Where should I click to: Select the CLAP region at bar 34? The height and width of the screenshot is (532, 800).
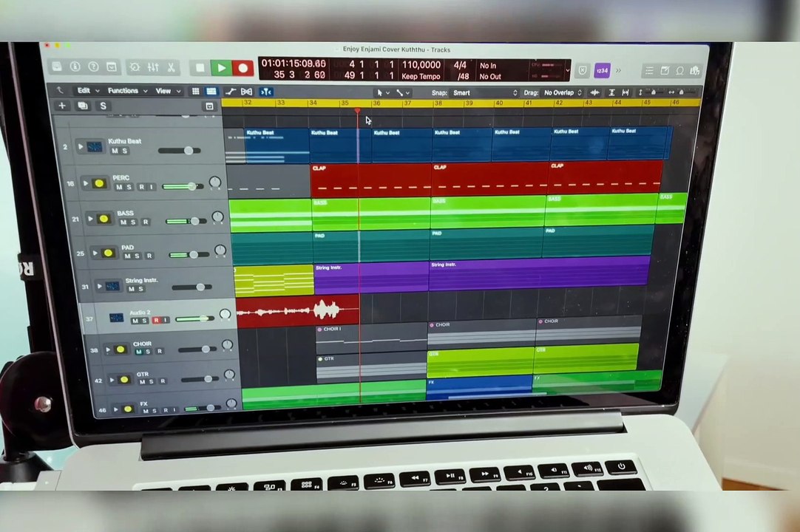pyautogui.click(x=371, y=180)
